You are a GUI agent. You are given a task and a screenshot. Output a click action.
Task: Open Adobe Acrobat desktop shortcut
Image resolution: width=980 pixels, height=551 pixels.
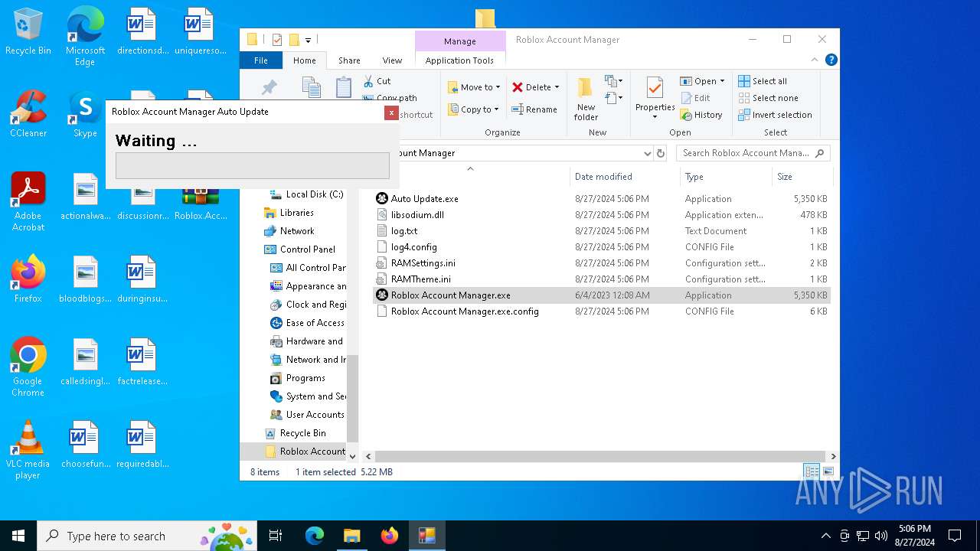coord(28,202)
